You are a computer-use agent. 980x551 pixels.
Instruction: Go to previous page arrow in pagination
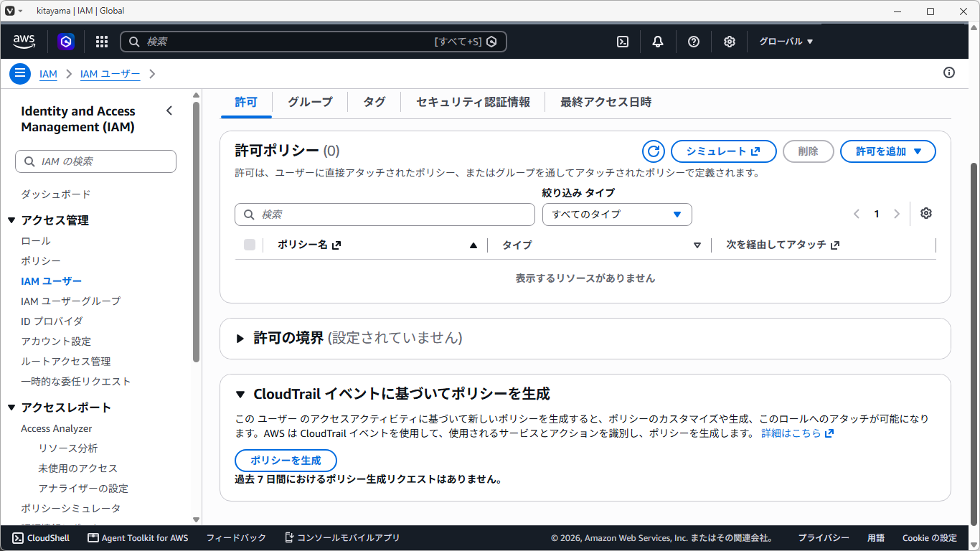click(x=857, y=214)
